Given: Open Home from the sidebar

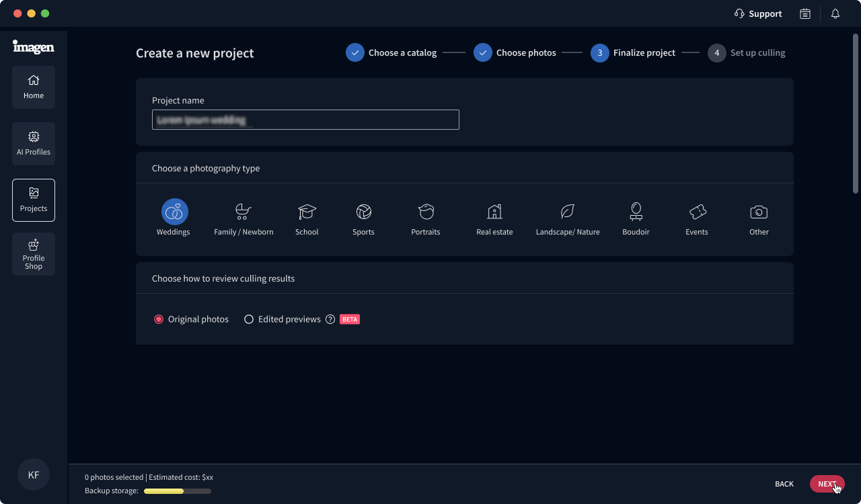Looking at the screenshot, I should (x=34, y=87).
